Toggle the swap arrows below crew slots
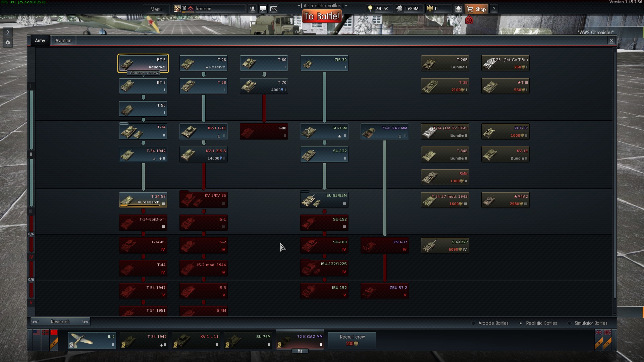The height and width of the screenshot is (362, 644). click(300, 351)
